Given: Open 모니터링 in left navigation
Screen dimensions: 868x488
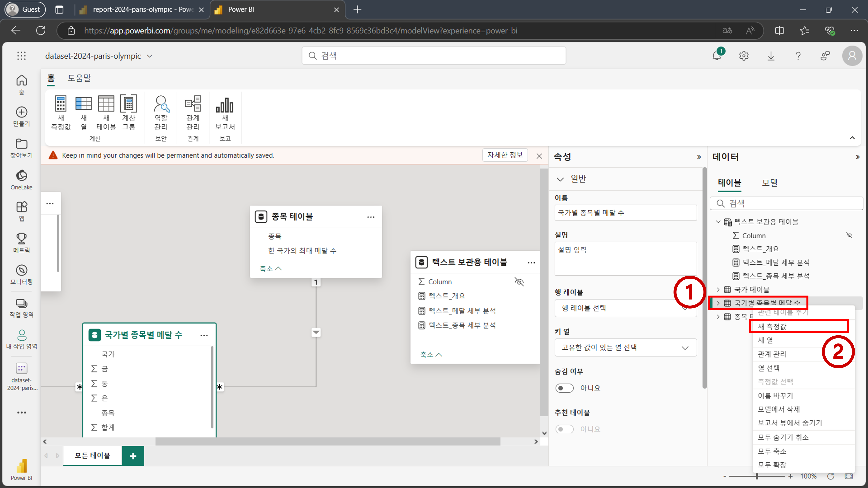Looking at the screenshot, I should point(22,274).
